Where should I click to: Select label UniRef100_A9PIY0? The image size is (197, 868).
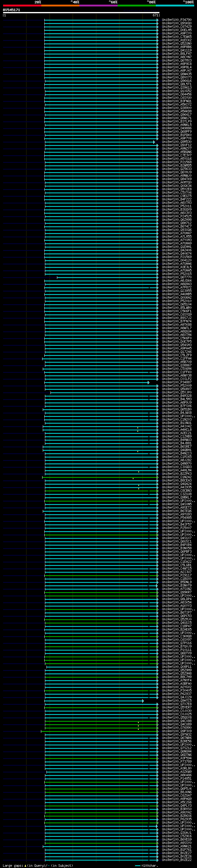point(176,33)
